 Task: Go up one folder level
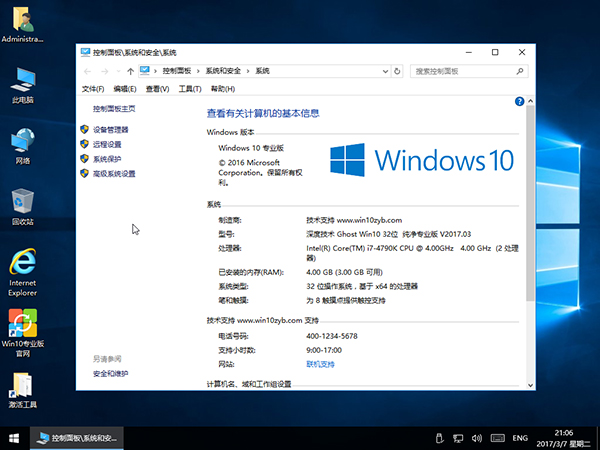130,71
